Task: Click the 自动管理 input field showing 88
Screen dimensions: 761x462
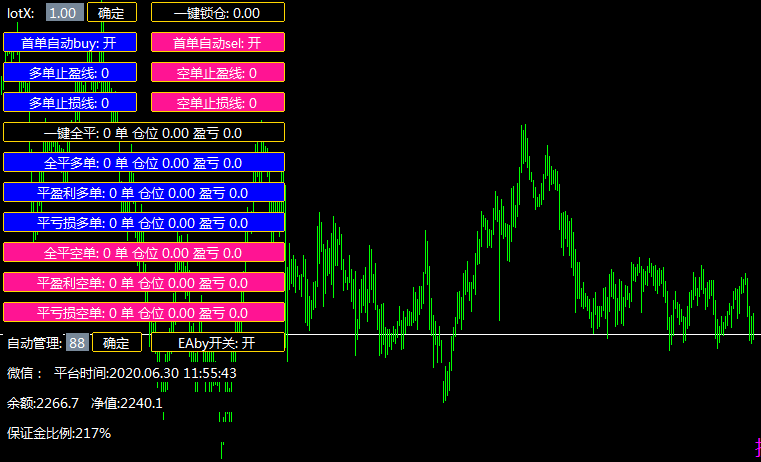Action: click(x=78, y=342)
